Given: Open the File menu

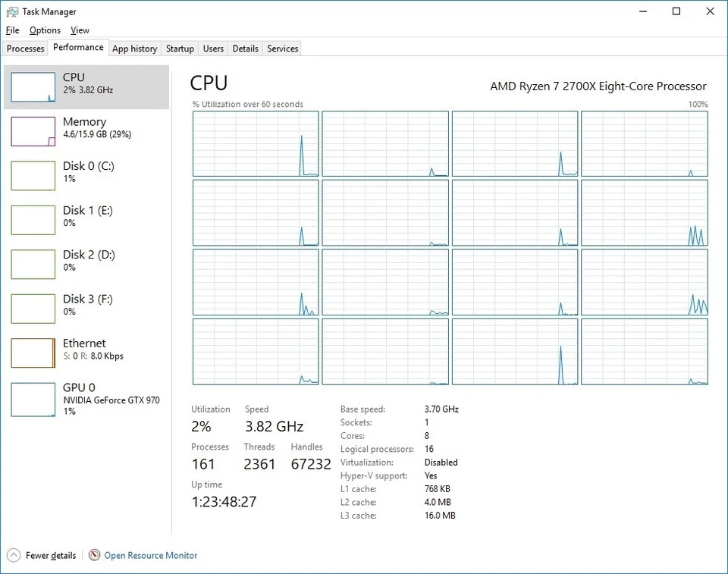Looking at the screenshot, I should click(12, 30).
